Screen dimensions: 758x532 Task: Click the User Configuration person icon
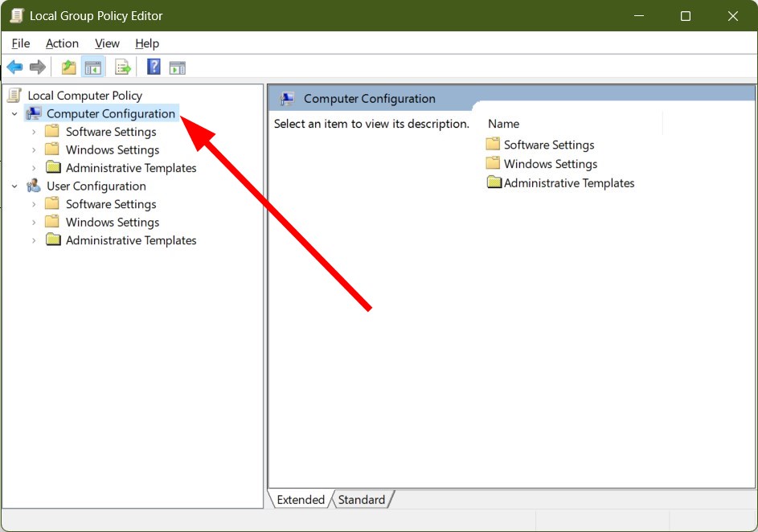click(x=34, y=186)
